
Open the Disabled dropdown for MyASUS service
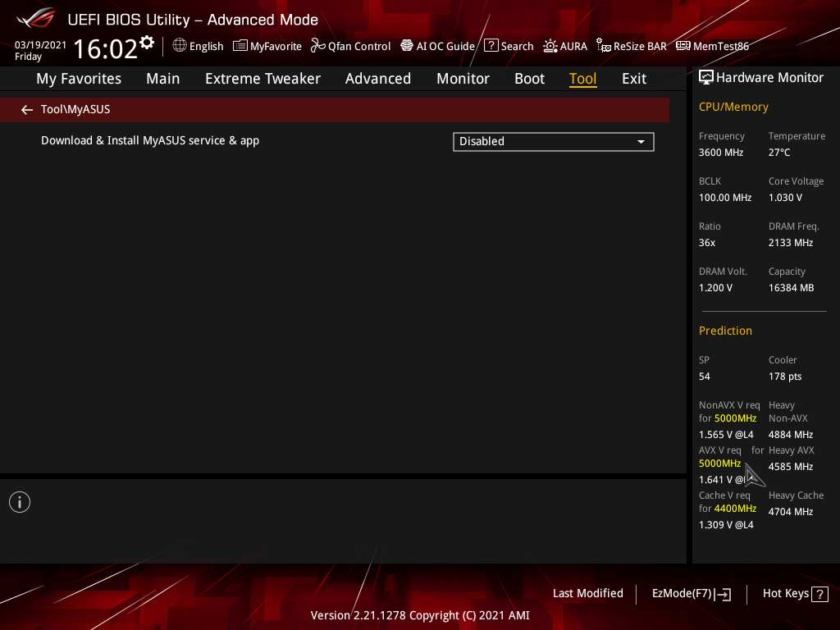(x=554, y=141)
